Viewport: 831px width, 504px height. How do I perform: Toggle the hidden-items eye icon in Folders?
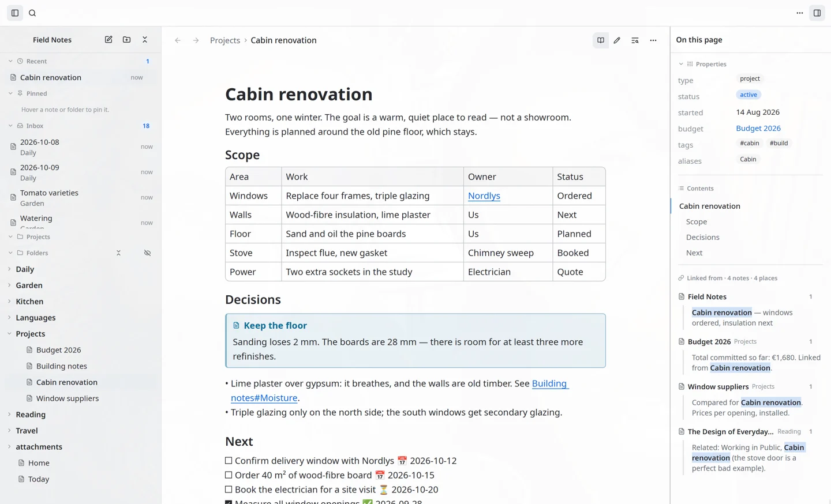click(148, 253)
